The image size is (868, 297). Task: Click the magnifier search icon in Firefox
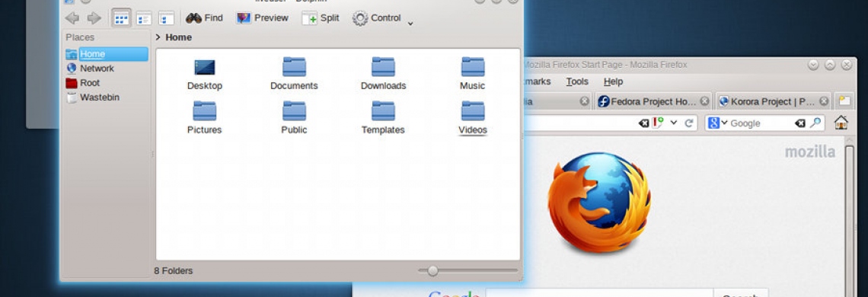[x=815, y=123]
